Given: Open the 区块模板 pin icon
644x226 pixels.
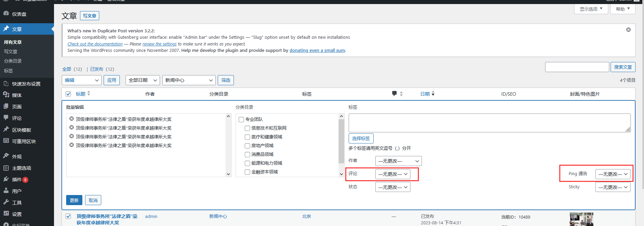Looking at the screenshot, I should pos(6,129).
